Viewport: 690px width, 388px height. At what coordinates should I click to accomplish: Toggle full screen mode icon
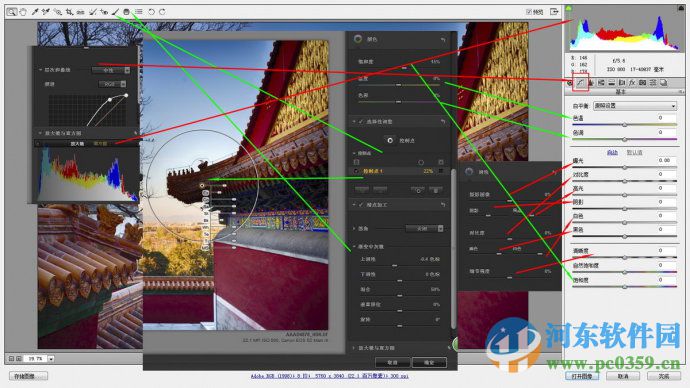coord(554,12)
